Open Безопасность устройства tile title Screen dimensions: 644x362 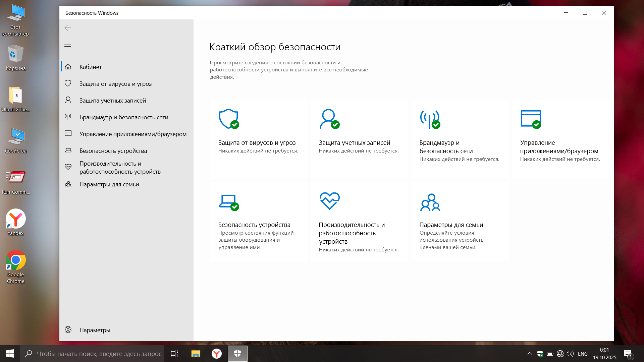coord(254,225)
